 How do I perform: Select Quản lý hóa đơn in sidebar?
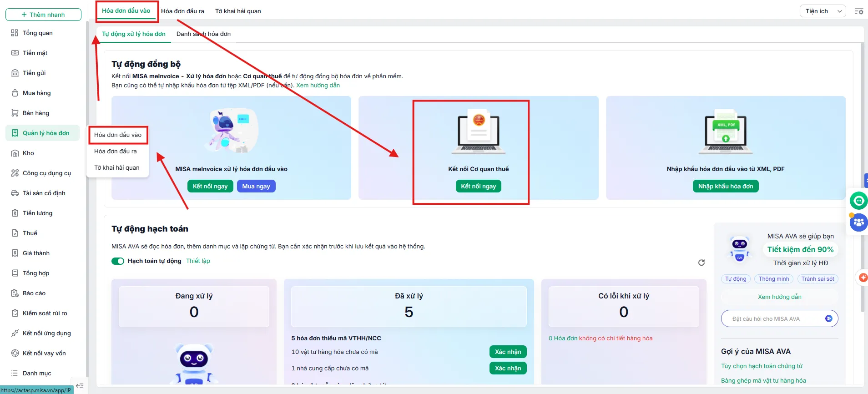click(x=43, y=133)
